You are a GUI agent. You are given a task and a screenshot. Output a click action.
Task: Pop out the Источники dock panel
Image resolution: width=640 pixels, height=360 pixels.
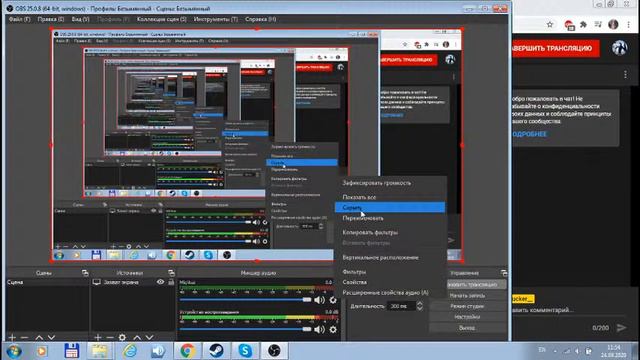(171, 273)
